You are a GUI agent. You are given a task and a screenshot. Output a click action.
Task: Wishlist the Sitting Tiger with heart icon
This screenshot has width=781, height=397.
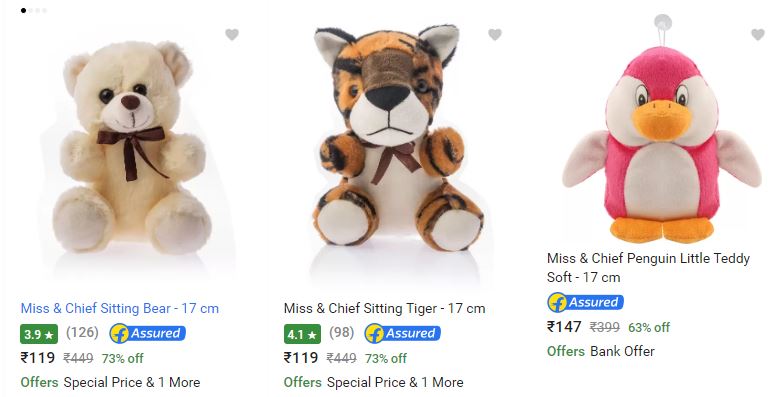(495, 34)
